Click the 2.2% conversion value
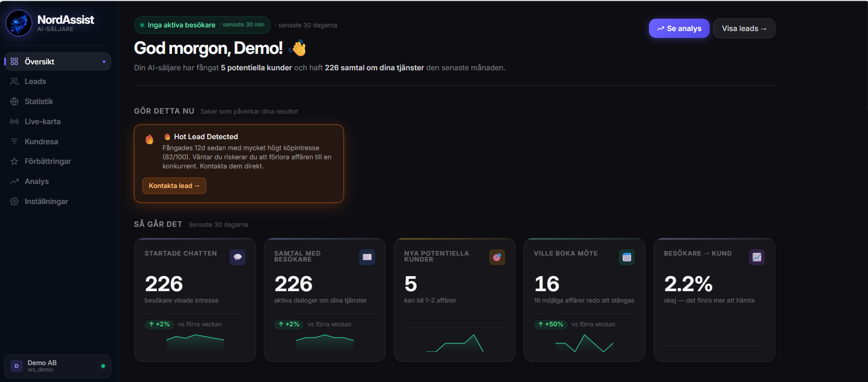 coord(688,284)
